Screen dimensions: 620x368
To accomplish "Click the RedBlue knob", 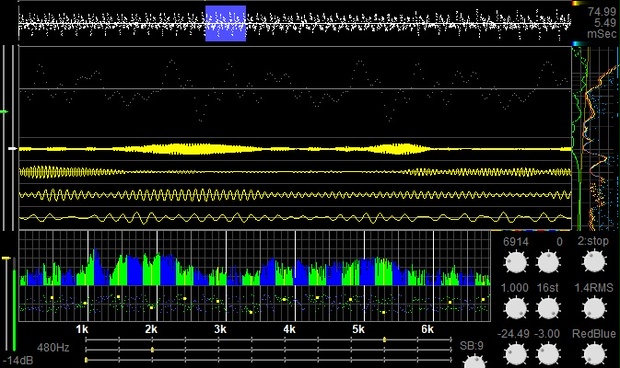I will pyautogui.click(x=594, y=354).
